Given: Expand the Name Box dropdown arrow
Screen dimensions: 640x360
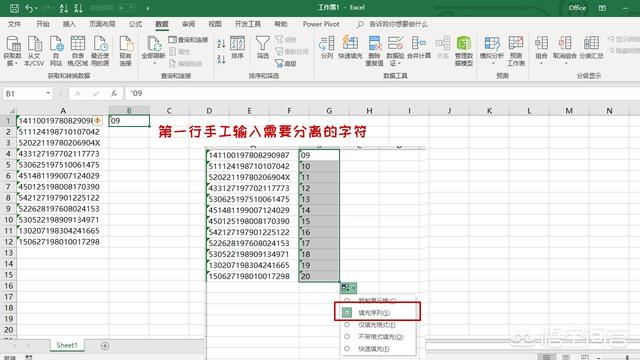Looking at the screenshot, I should (48, 93).
